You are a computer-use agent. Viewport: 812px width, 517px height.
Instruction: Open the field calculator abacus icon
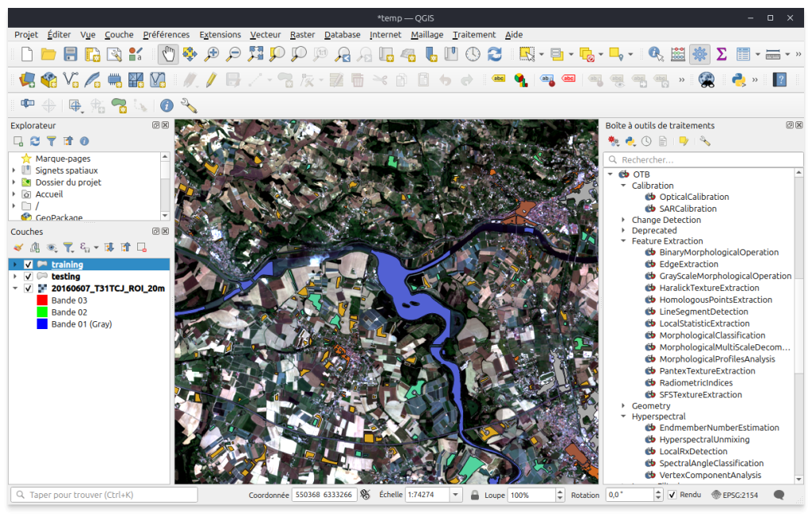[x=678, y=54]
